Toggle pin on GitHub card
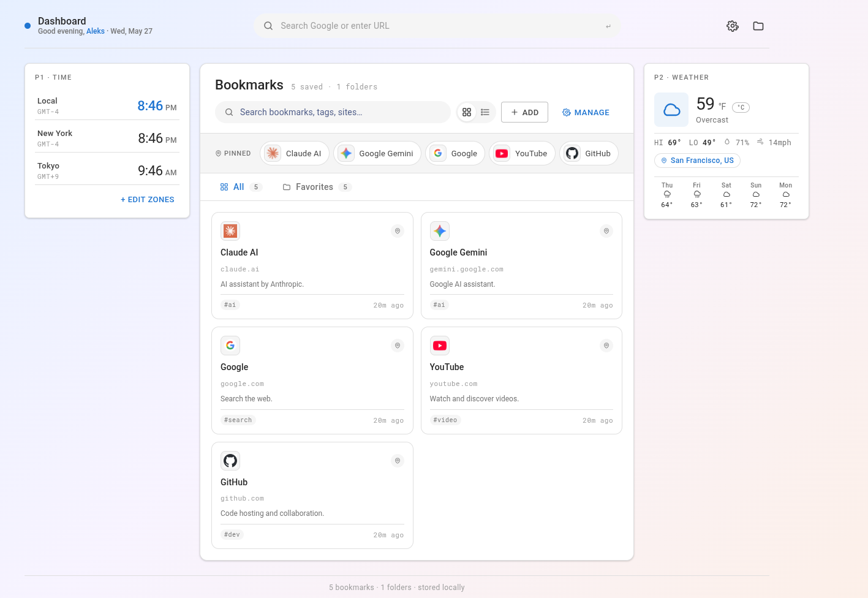The width and height of the screenshot is (868, 598). click(398, 461)
